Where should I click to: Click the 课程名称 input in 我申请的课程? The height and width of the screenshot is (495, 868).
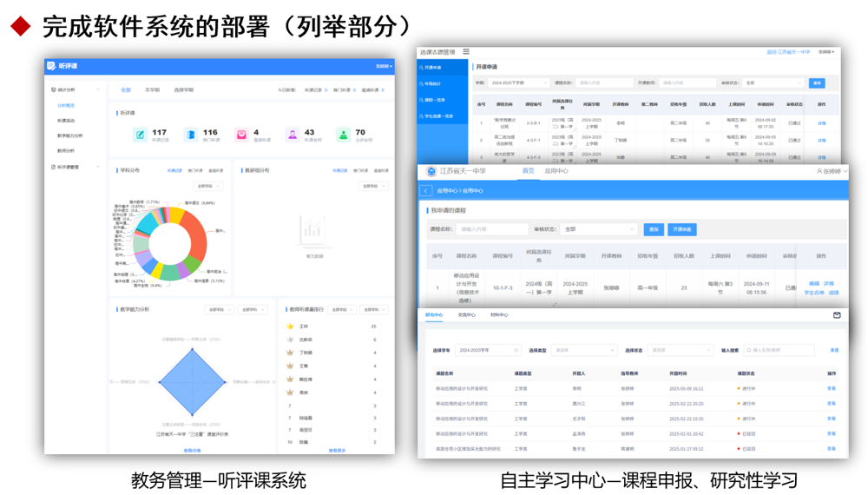pyautogui.click(x=492, y=229)
